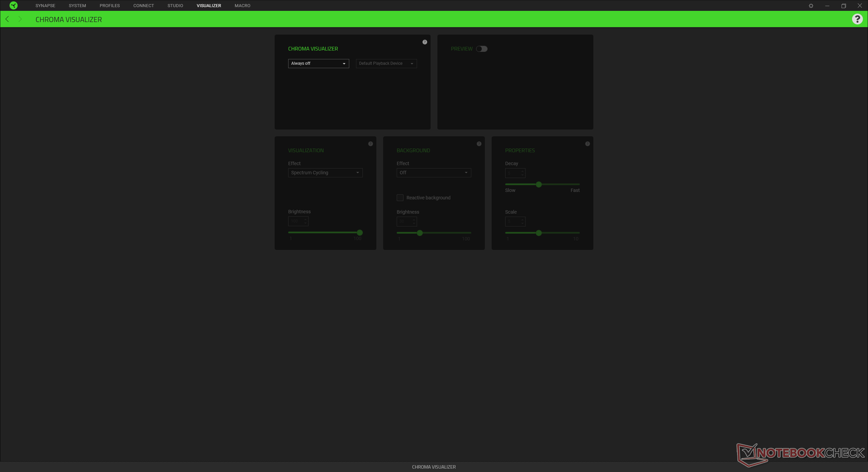
Task: Click help icon in Chroma Visualizer panel
Action: pyautogui.click(x=425, y=42)
